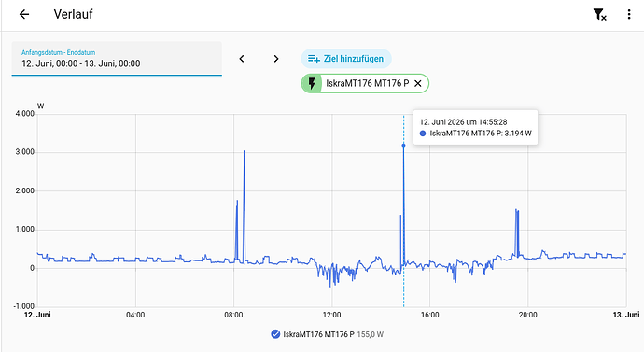Click the 16:00 x-axis label
Viewport: 644px width, 352px height.
[x=429, y=315]
